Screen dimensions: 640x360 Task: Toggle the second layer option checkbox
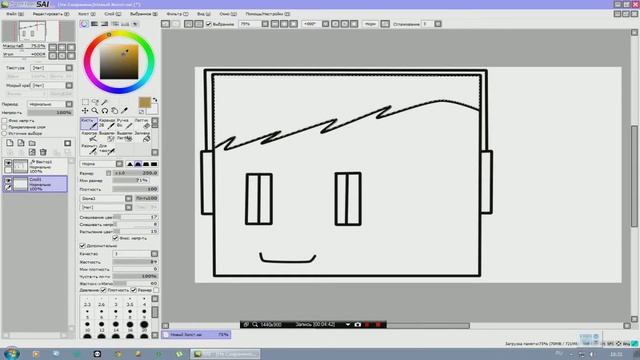coord(4,127)
